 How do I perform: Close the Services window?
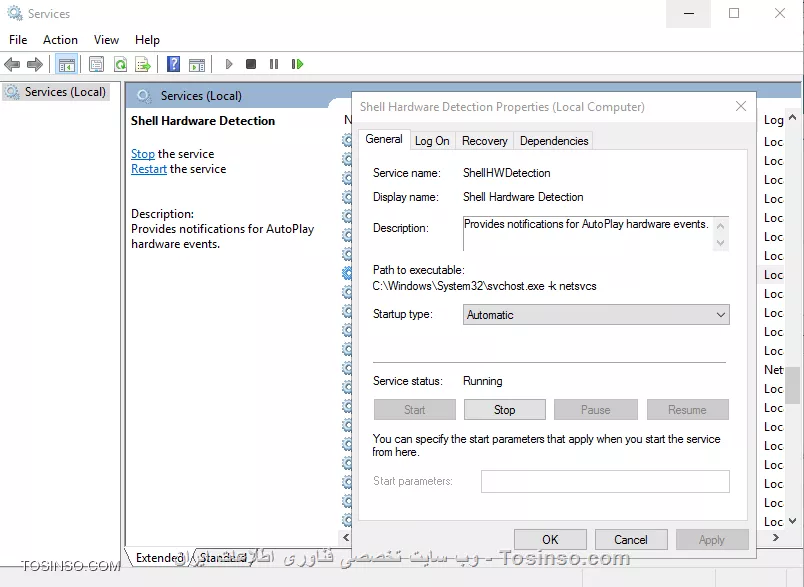pyautogui.click(x=780, y=13)
